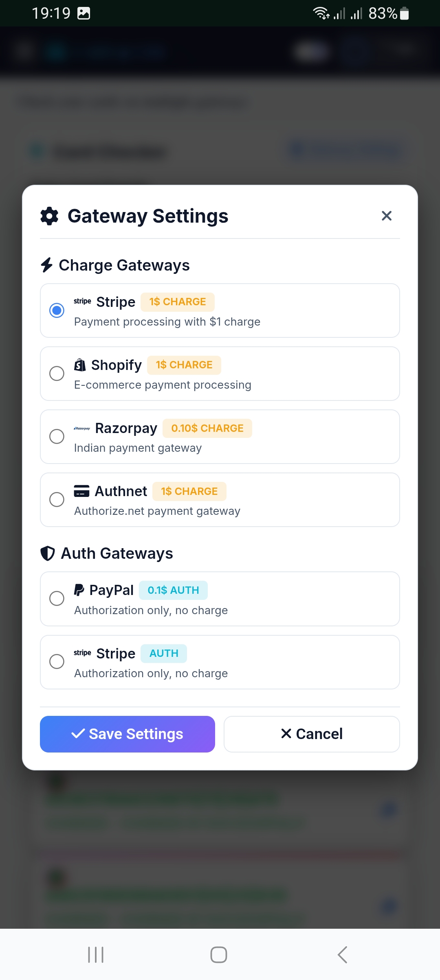Image resolution: width=440 pixels, height=980 pixels.
Task: Click the shield icon by Auth Gateways
Action: pyautogui.click(x=48, y=553)
